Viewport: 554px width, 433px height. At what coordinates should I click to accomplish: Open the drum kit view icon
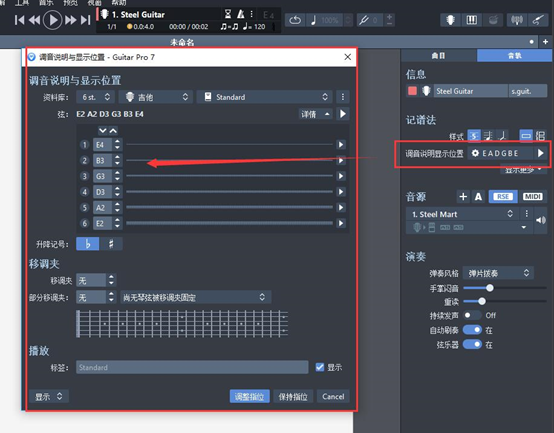click(493, 20)
